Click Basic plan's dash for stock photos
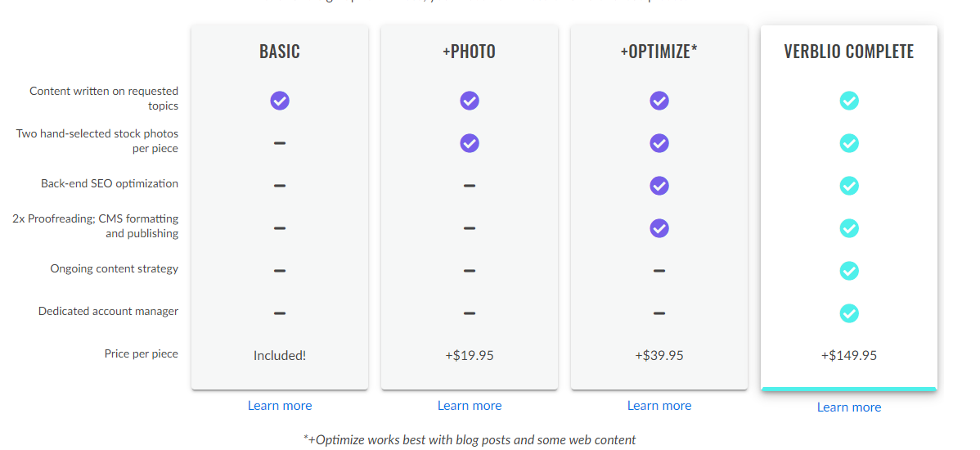Image resolution: width=980 pixels, height=450 pixels. point(280,143)
